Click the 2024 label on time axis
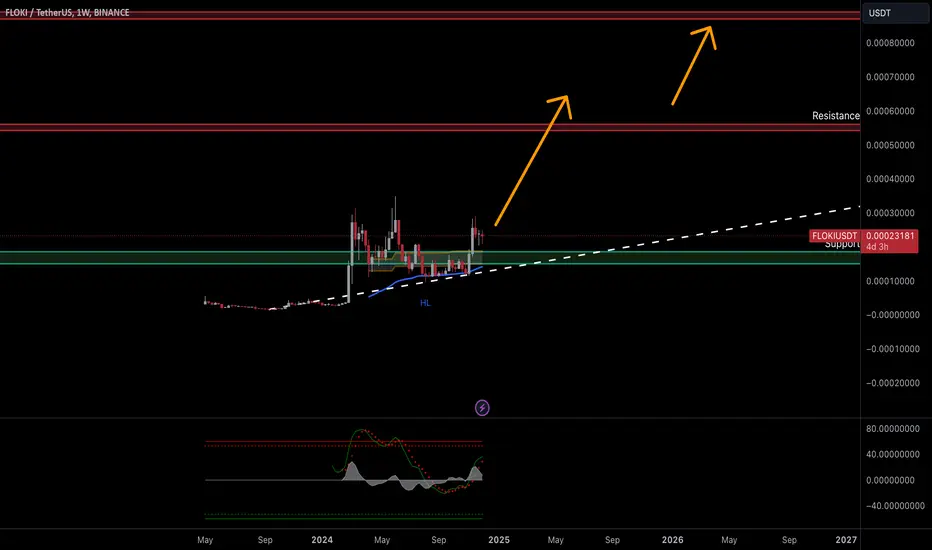The image size is (932, 550). tap(322, 540)
